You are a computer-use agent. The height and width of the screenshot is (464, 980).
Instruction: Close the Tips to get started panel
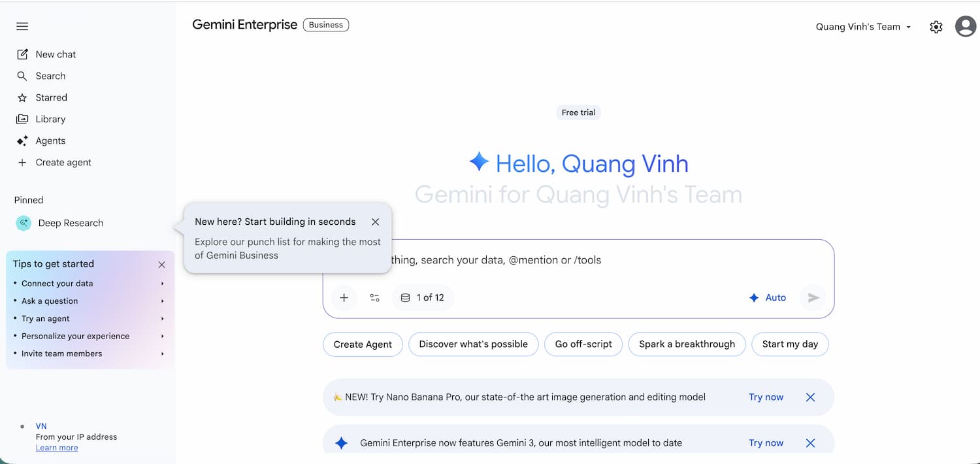click(161, 265)
